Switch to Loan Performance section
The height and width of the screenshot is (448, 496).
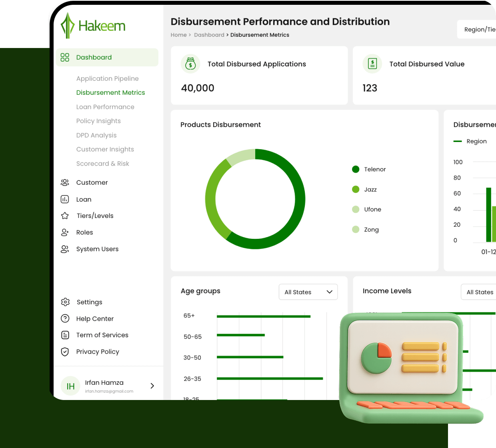tap(105, 107)
